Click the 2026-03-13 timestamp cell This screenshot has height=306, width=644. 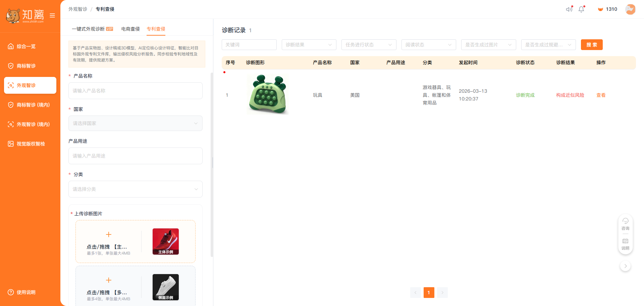point(473,95)
